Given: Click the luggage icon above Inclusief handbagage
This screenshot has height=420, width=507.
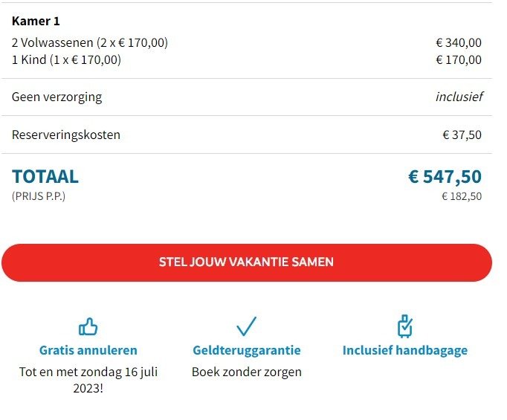Looking at the screenshot, I should tap(405, 326).
